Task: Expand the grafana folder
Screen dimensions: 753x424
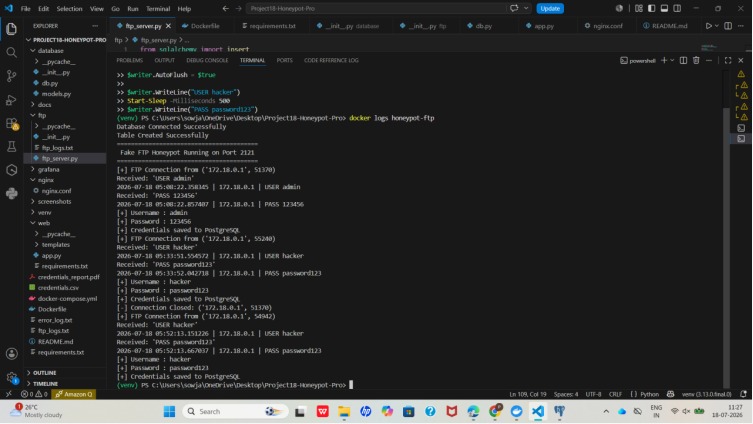Action: click(49, 169)
